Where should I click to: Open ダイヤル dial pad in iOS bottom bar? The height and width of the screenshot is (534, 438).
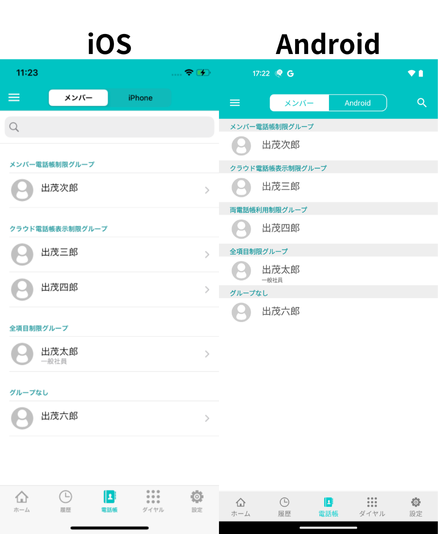[x=153, y=501]
